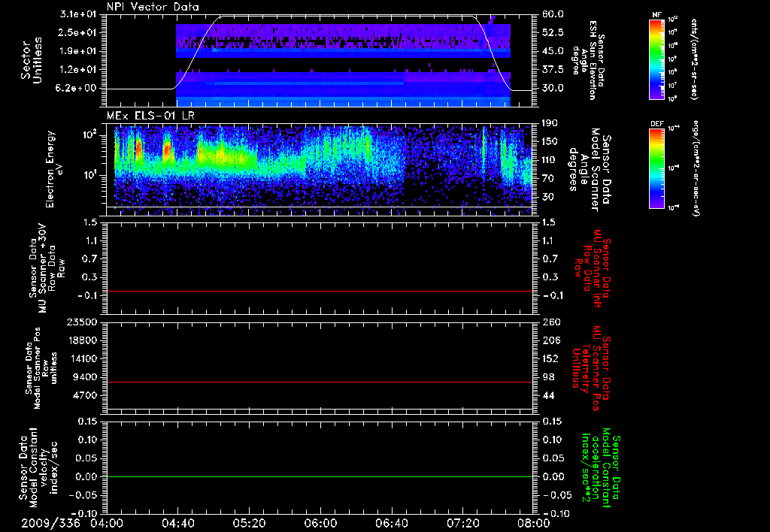The height and width of the screenshot is (532, 770).
Task: Click the 'Model Scanner Angle degrees' axis label
Action: point(590,170)
